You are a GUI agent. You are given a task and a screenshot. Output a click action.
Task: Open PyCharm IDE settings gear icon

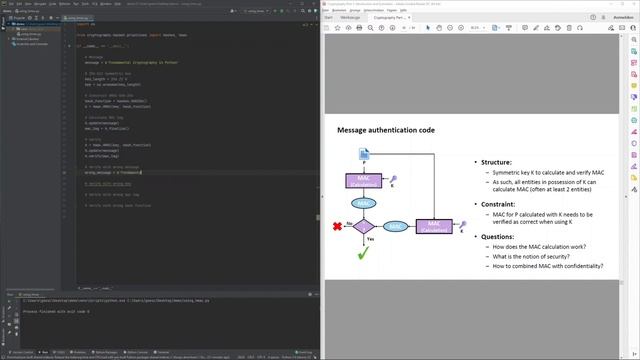coord(309,11)
